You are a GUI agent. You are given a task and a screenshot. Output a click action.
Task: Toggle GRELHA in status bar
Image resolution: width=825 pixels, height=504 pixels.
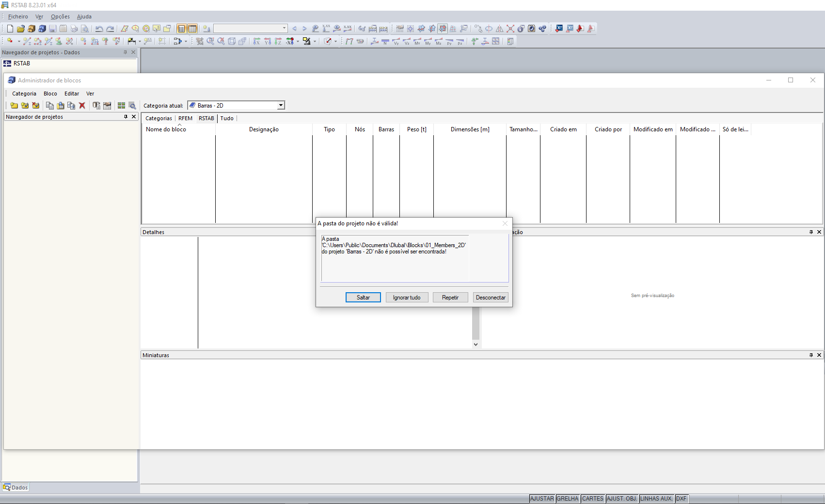pyautogui.click(x=568, y=499)
